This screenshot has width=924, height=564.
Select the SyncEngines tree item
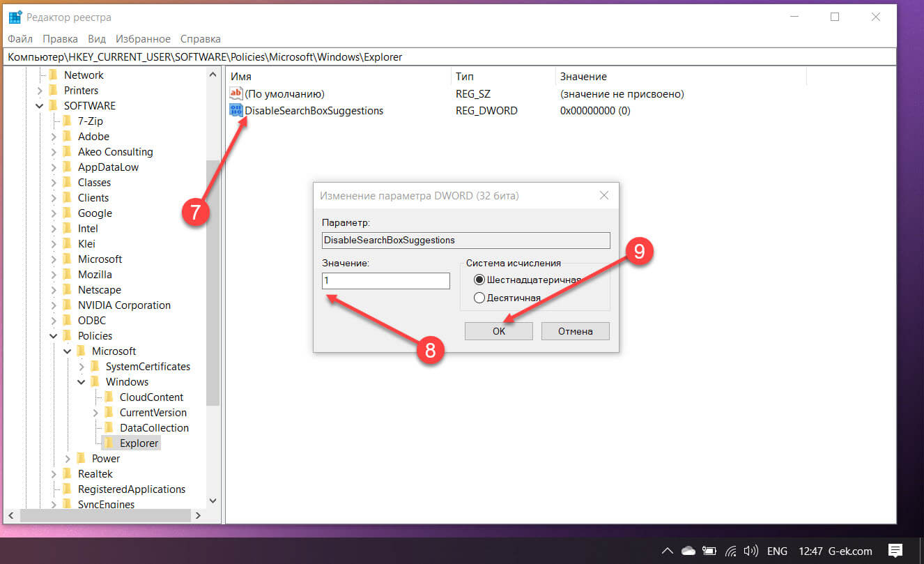106,505
